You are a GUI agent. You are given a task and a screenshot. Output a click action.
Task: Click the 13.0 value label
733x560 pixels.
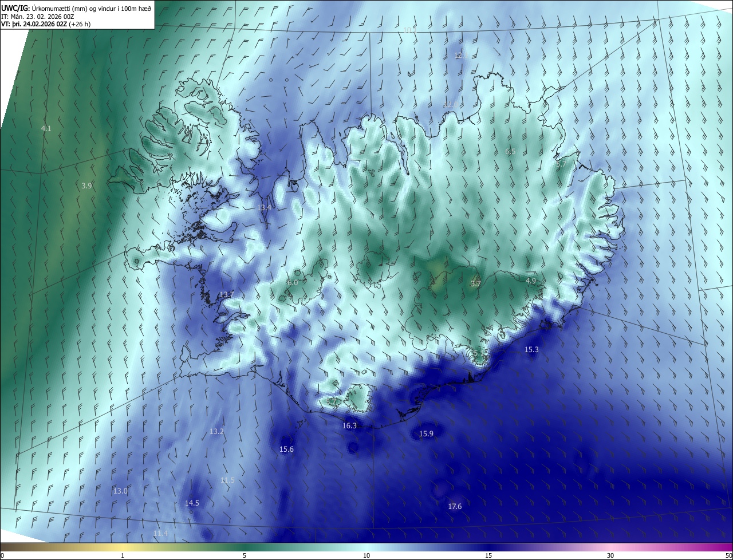click(120, 491)
